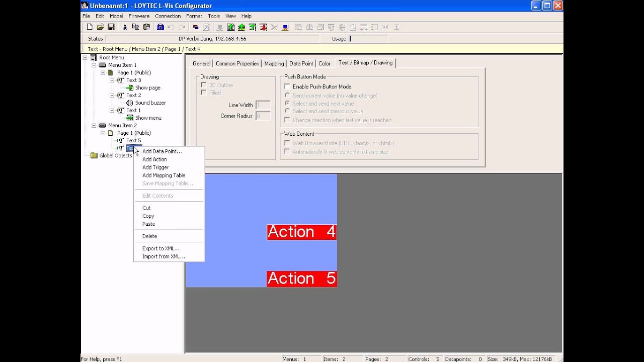The width and height of the screenshot is (644, 362).
Task: Click the align left edges toolbar icon
Action: 299,27
